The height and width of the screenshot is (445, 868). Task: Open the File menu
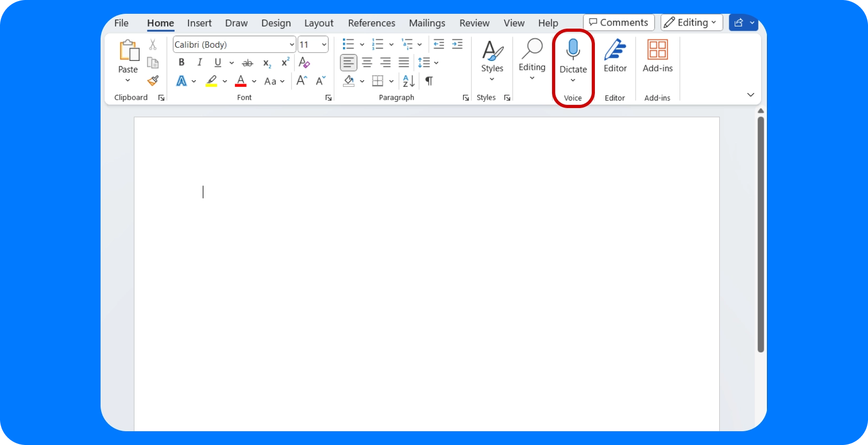click(121, 23)
